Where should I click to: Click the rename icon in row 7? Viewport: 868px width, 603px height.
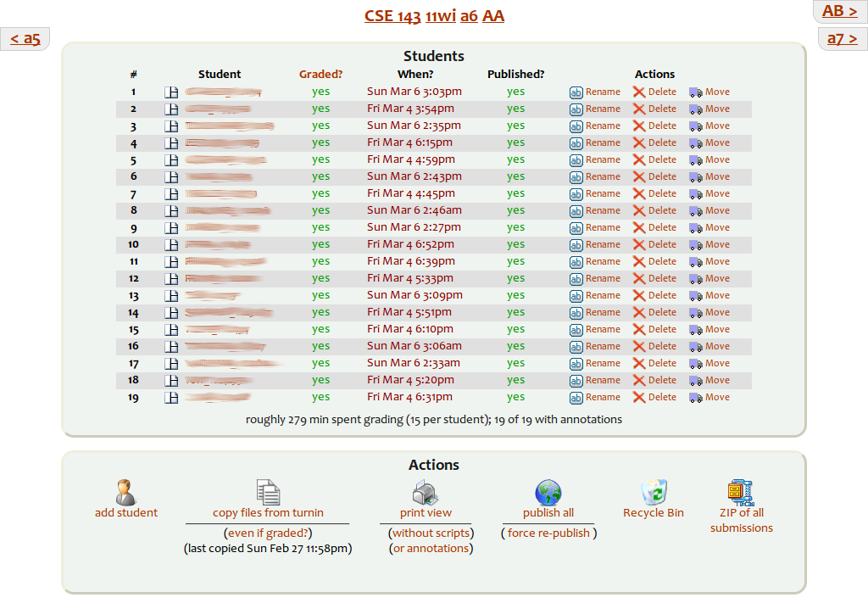tap(576, 194)
